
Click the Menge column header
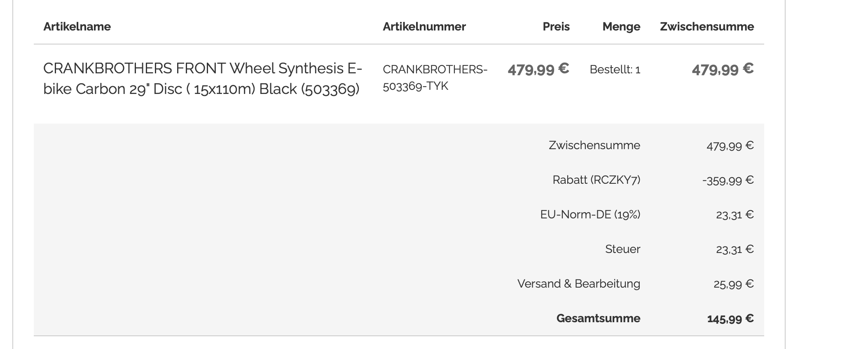click(x=621, y=27)
